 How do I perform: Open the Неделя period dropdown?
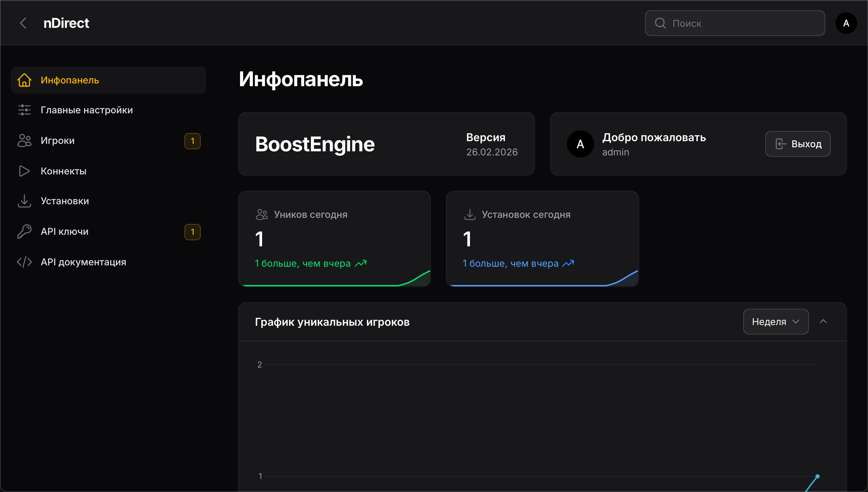click(x=776, y=321)
